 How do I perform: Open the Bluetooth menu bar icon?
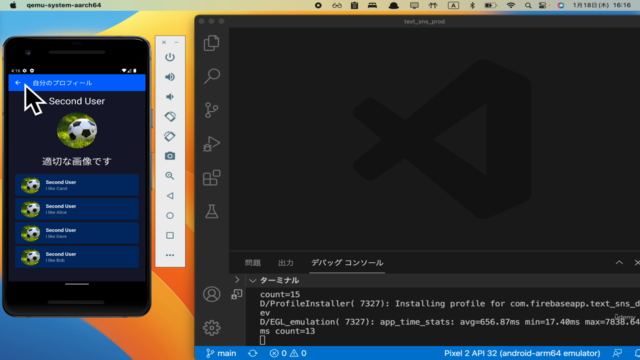(472, 5)
